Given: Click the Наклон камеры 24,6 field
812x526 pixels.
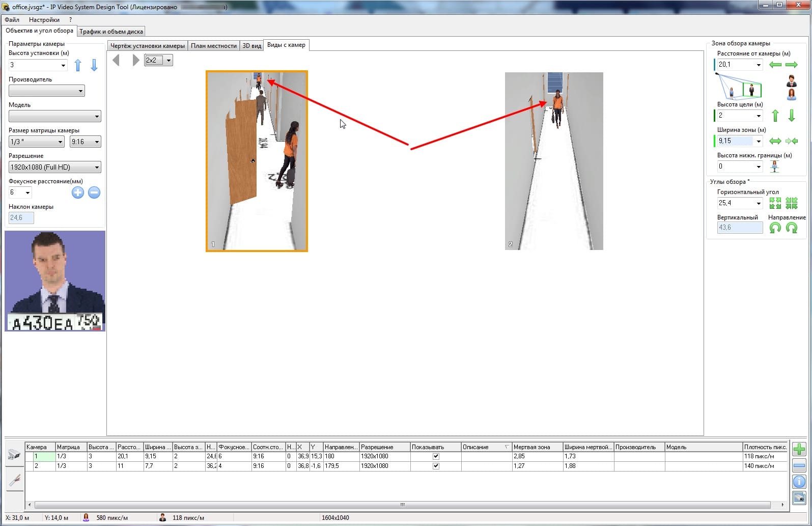Looking at the screenshot, I should 21,218.
